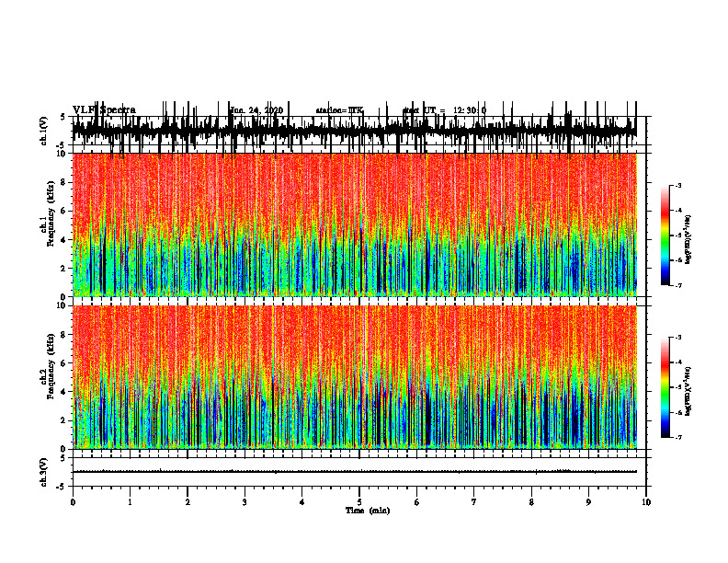Click the 'Time (min)' axis label
This screenshot has width=728, height=563.
click(368, 511)
